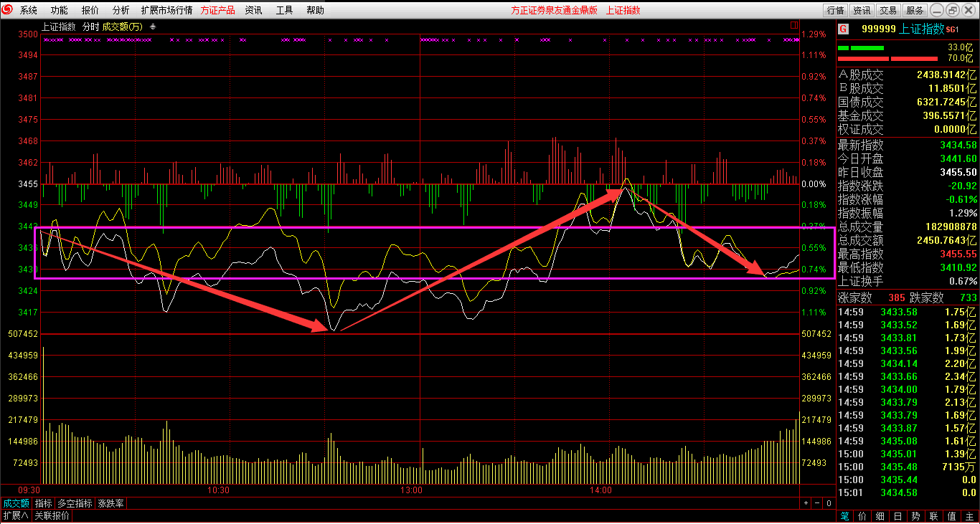Expand the 扩展∧ panel
The width and height of the screenshot is (980, 524).
16,515
